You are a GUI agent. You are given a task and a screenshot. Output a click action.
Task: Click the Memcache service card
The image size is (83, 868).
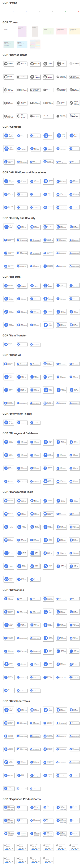tap(22, 64)
